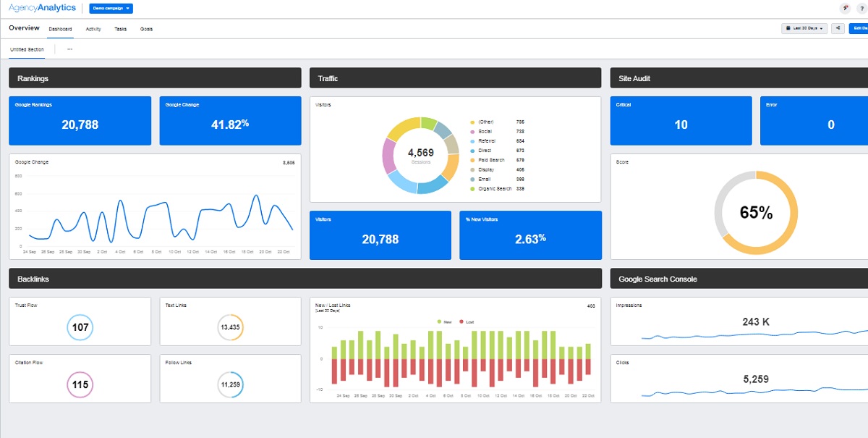Image resolution: width=868 pixels, height=438 pixels.
Task: Click the 65% Score gauge
Action: click(756, 213)
